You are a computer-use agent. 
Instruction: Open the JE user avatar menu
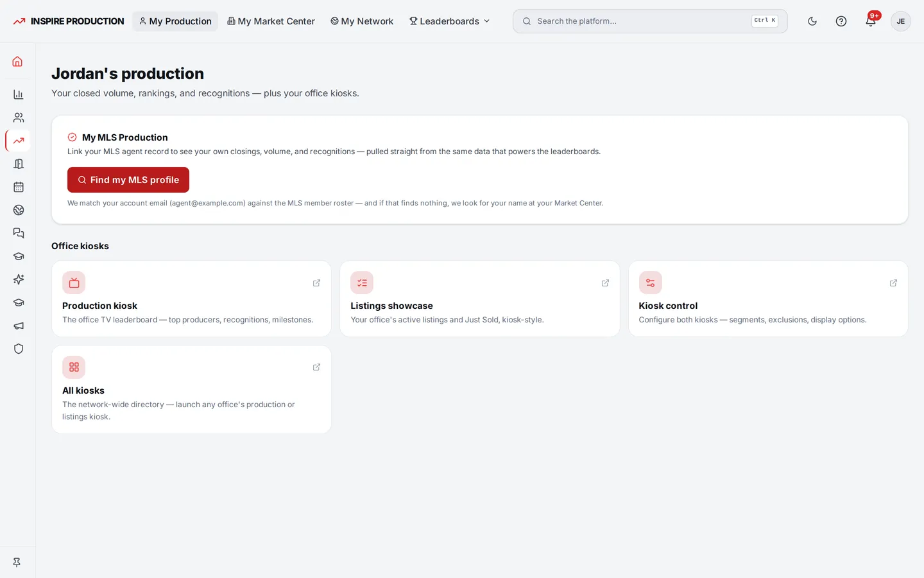click(901, 21)
